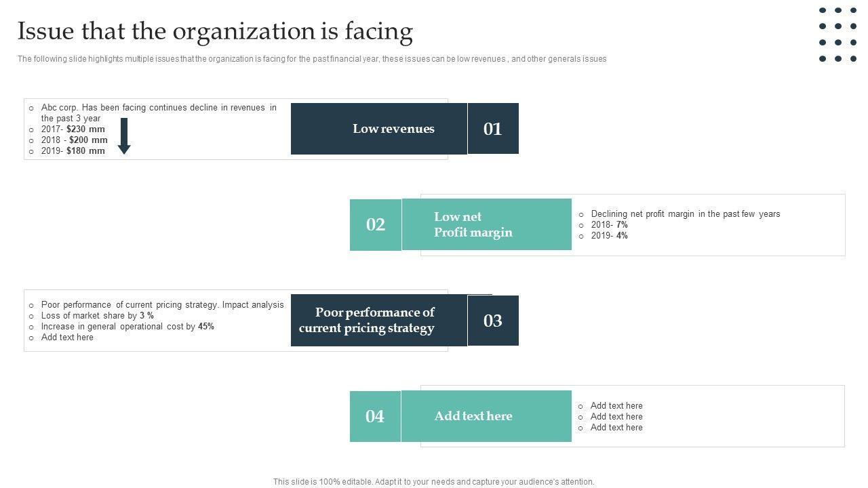Click the teal "04" number box
This screenshot has width=868, height=488.
point(375,416)
